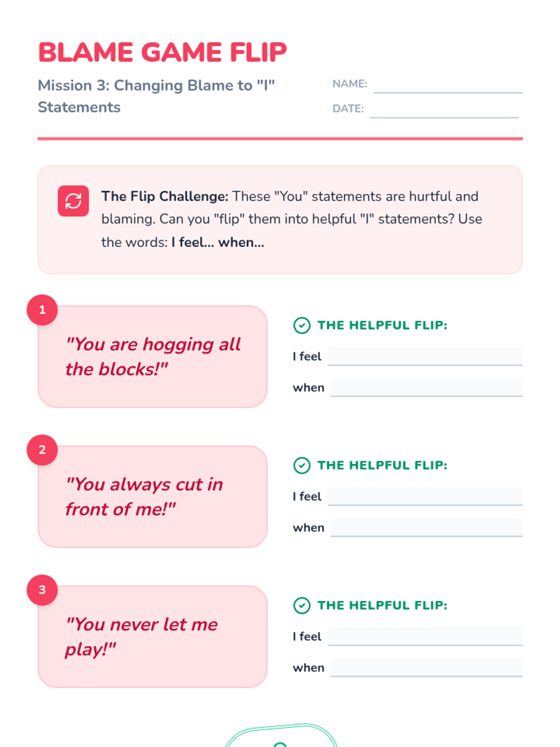560x747 pixels.
Task: Click the first "I feel" answer line
Action: pyautogui.click(x=425, y=357)
